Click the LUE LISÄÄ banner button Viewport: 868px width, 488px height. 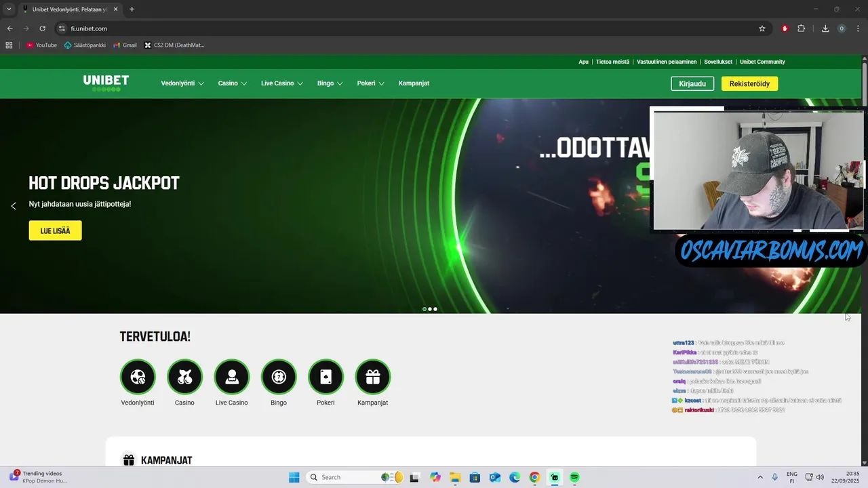[55, 230]
